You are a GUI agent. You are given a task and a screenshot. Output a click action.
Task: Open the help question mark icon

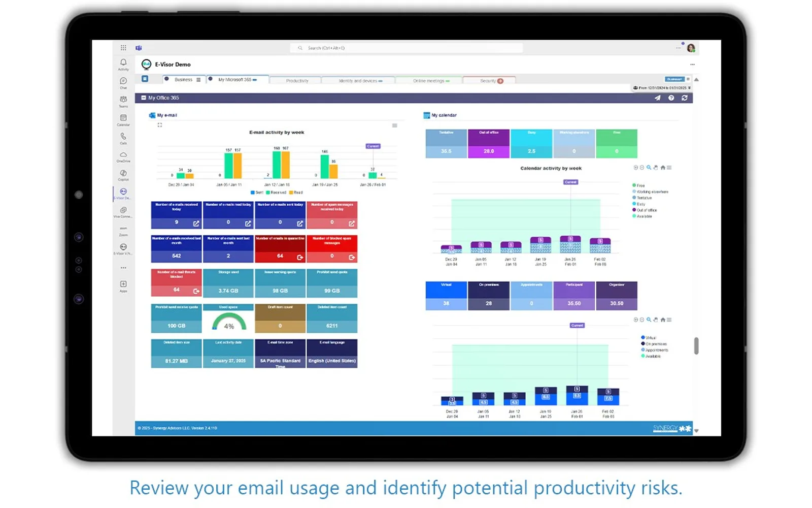[x=671, y=98]
